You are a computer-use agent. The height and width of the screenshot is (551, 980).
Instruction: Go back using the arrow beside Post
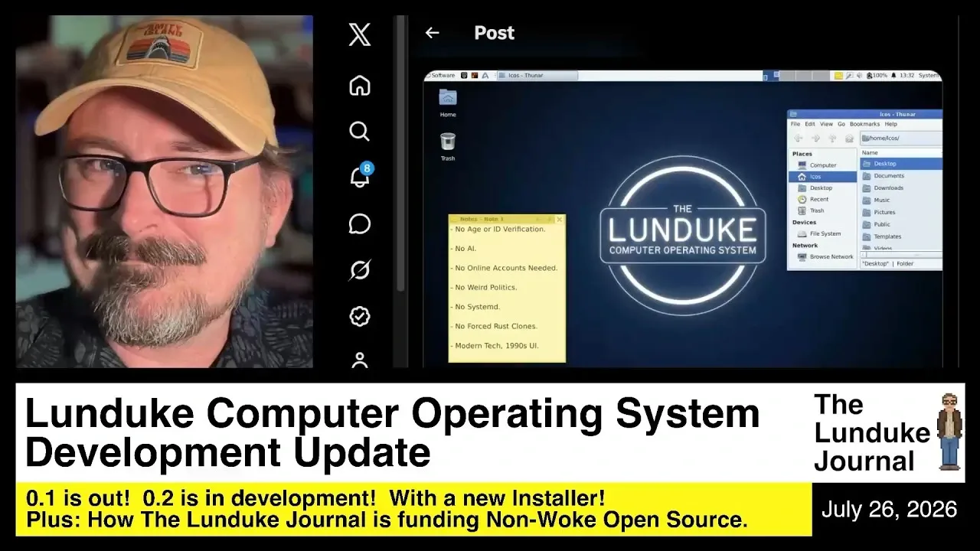(433, 33)
